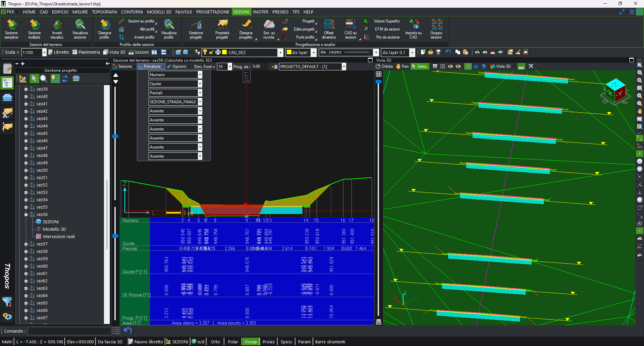Click in Comando input field
Screen dimensions: 644x346
[69, 331]
